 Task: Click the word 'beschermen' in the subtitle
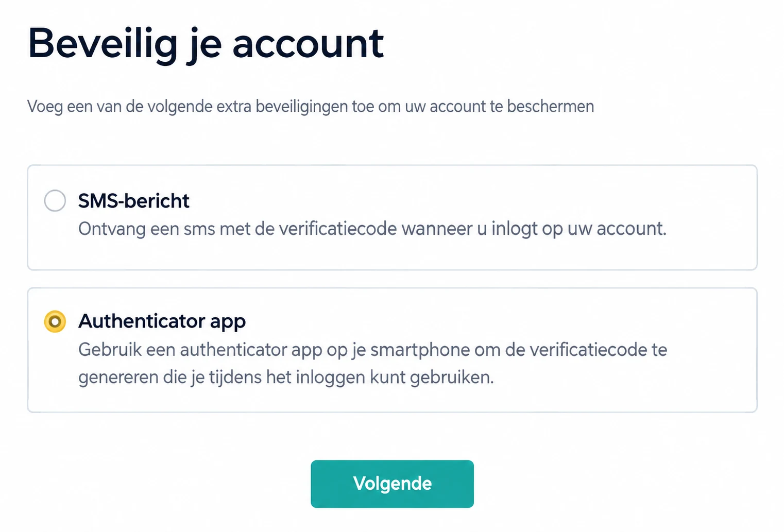(x=551, y=107)
